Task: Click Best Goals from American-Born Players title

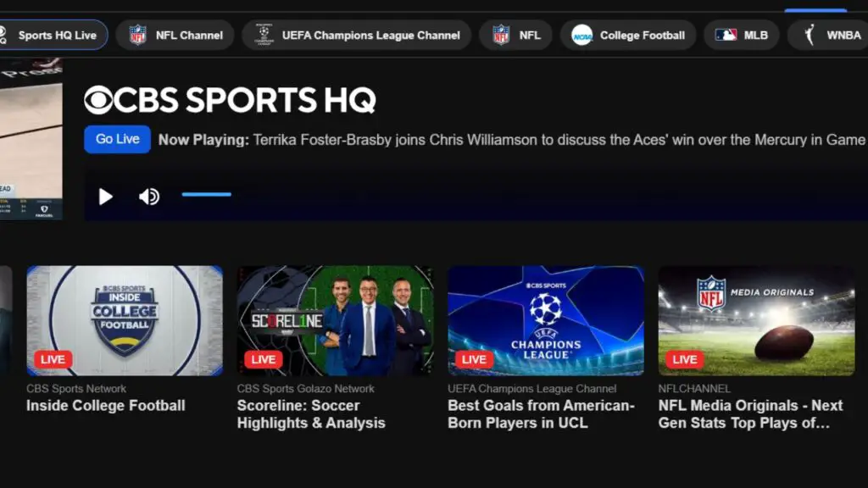Action: (541, 414)
